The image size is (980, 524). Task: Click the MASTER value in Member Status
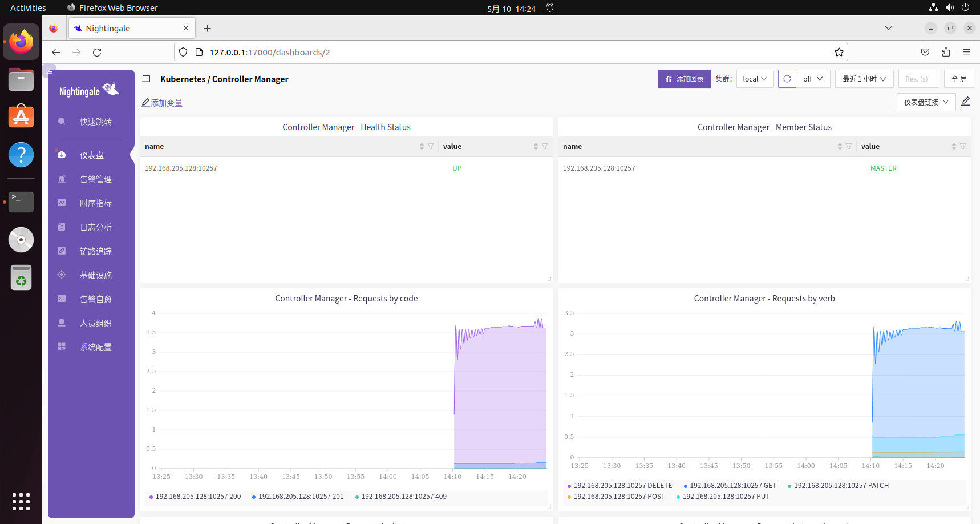(883, 168)
